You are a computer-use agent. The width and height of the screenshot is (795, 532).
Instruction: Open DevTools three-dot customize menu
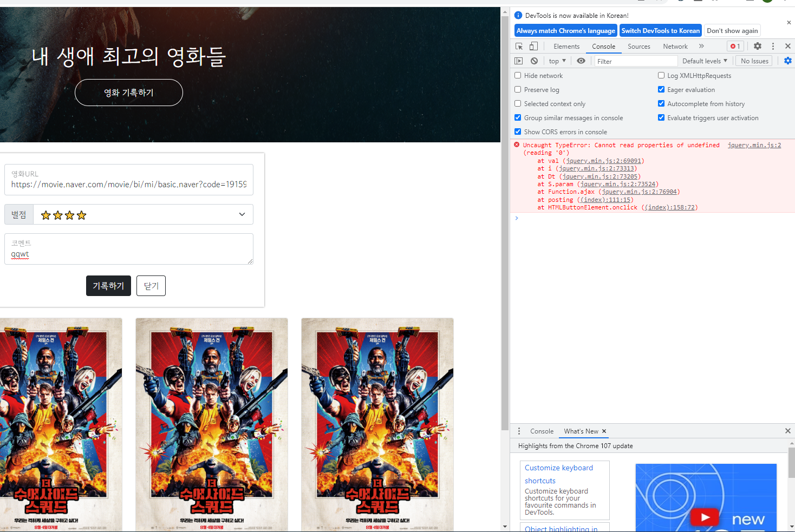(773, 47)
